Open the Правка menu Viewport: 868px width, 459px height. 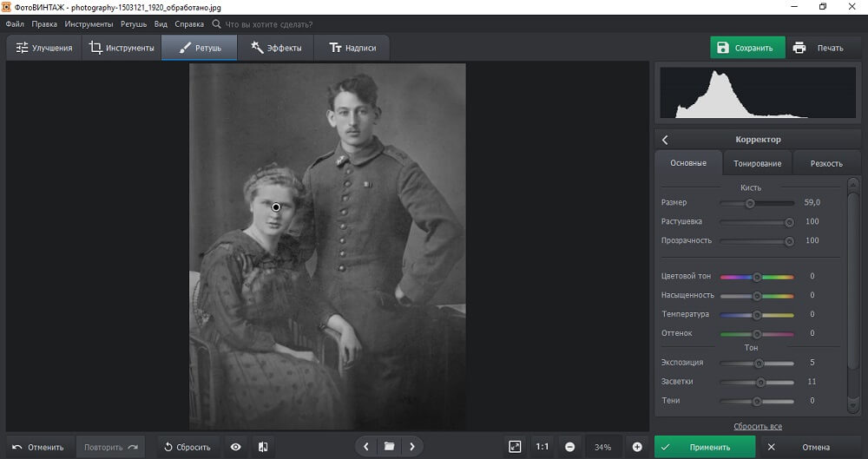(44, 24)
